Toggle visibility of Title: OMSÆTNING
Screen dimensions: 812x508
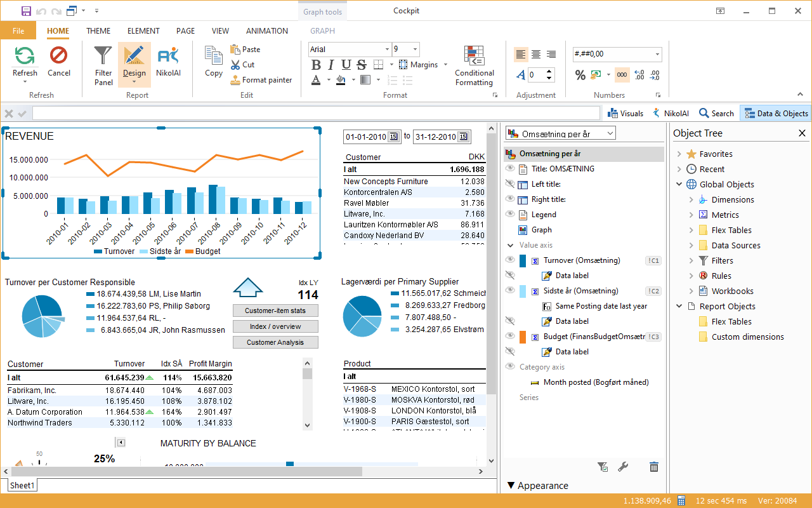(509, 169)
